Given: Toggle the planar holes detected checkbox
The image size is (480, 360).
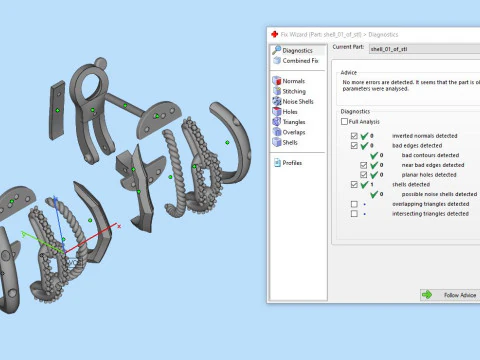Looking at the screenshot, I should click(364, 175).
